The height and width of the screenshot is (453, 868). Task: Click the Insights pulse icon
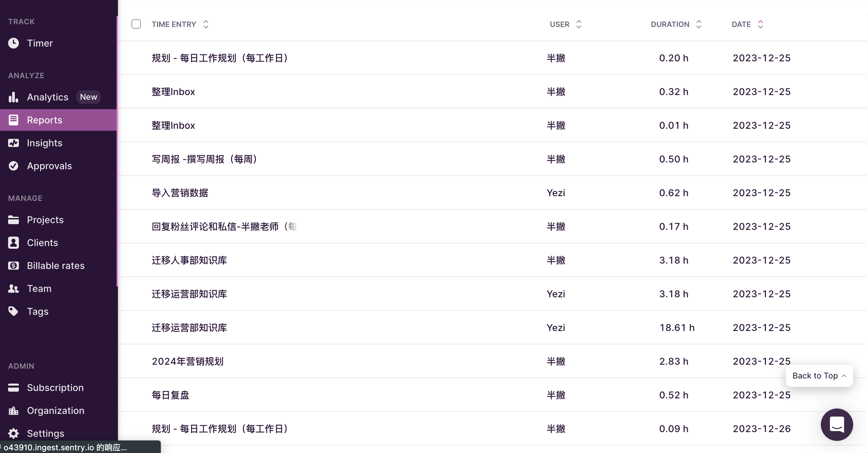(13, 143)
